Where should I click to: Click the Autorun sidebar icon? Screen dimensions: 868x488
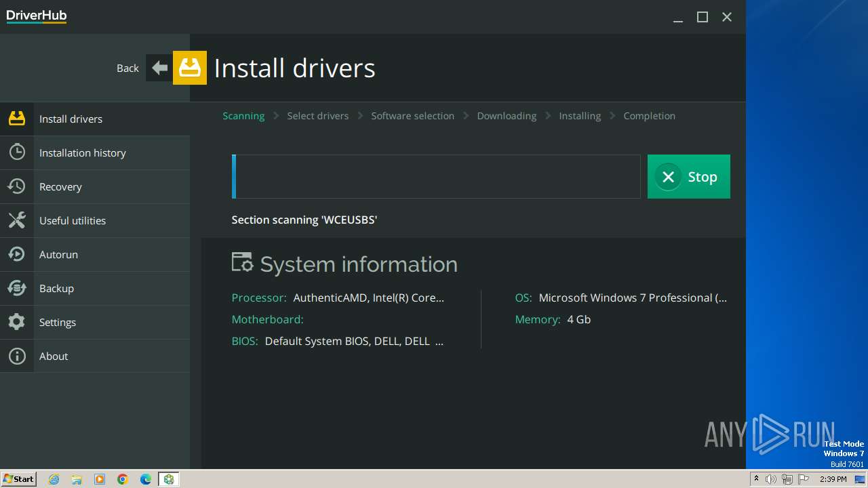(17, 254)
